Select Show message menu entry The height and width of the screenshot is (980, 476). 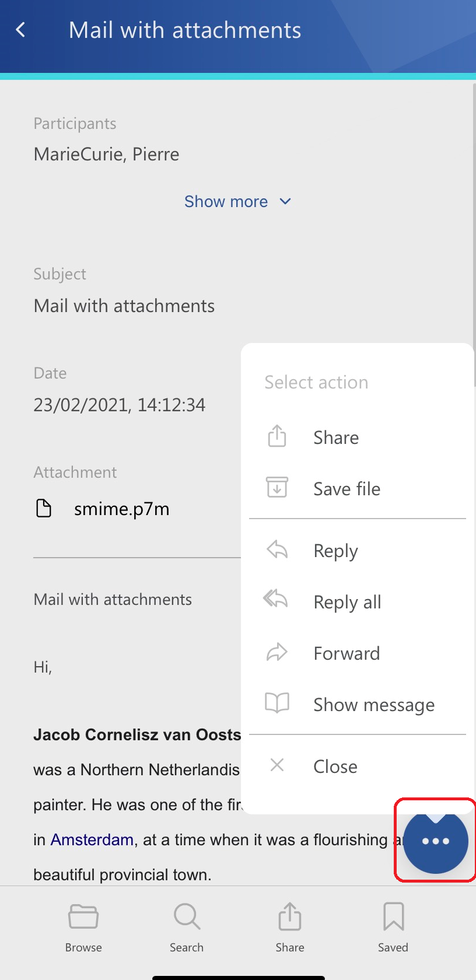pyautogui.click(x=374, y=705)
